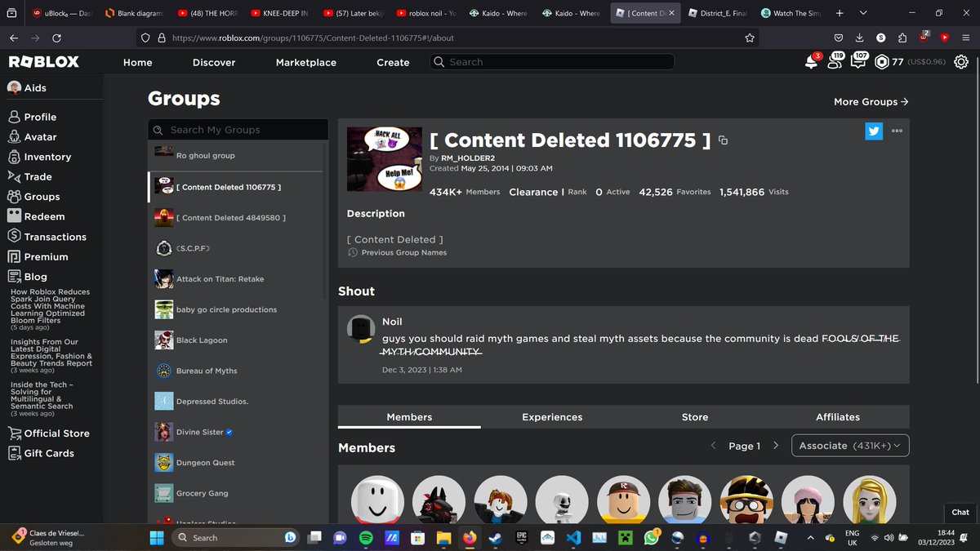This screenshot has width=980, height=551.
Task: Copy group ID icon beside the group title
Action: pos(723,140)
